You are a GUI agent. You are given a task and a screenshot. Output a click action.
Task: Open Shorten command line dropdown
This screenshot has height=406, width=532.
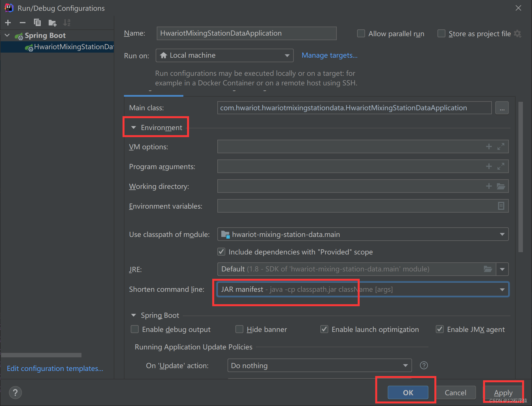point(363,289)
